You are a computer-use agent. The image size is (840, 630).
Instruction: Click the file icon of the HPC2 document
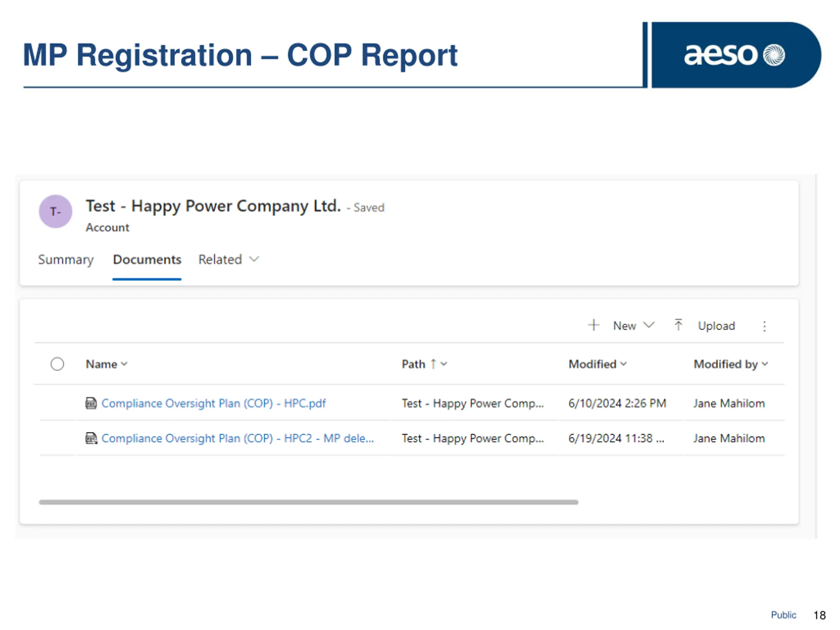point(91,438)
